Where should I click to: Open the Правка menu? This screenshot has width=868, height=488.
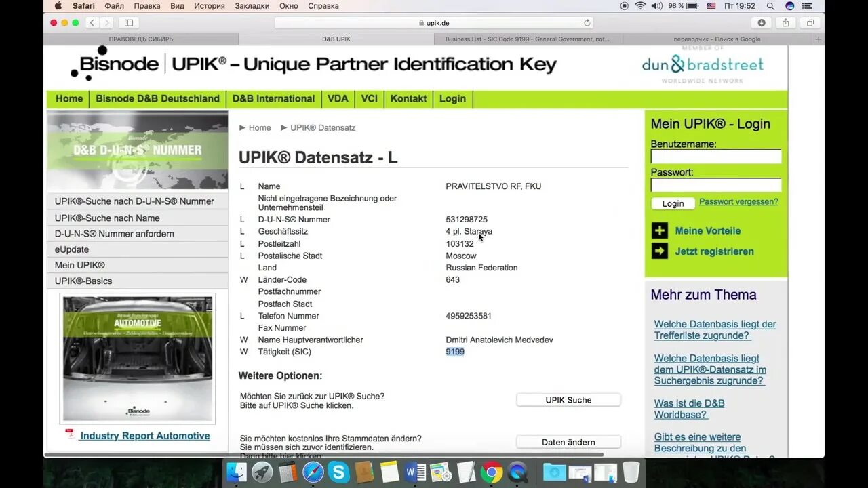coord(147,6)
